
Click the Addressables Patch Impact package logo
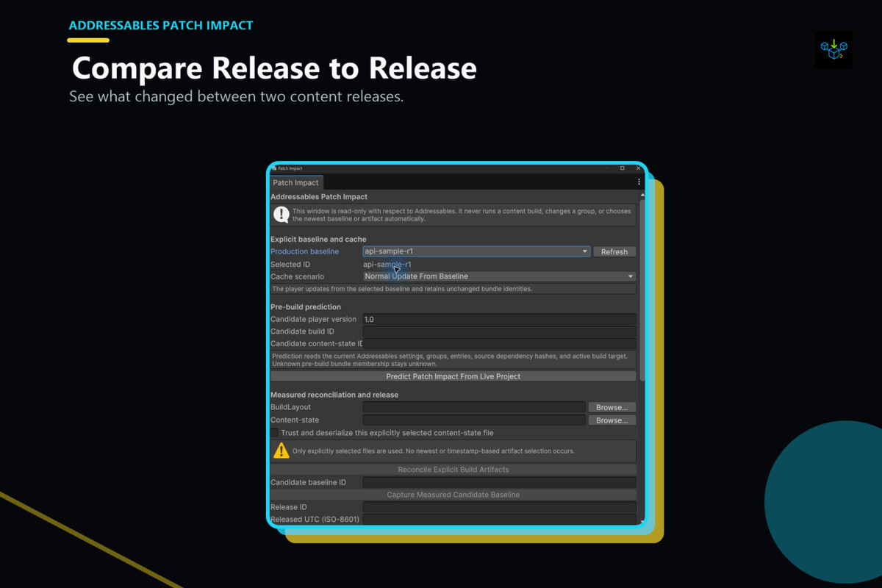point(834,49)
